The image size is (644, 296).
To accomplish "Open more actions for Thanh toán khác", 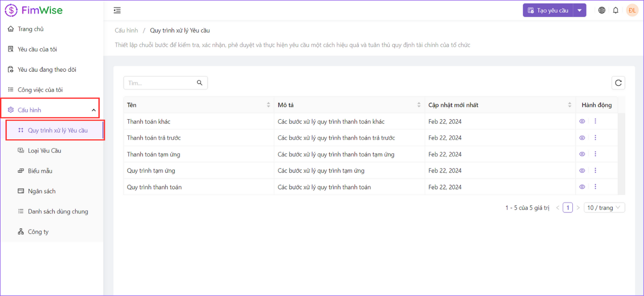I will point(595,122).
